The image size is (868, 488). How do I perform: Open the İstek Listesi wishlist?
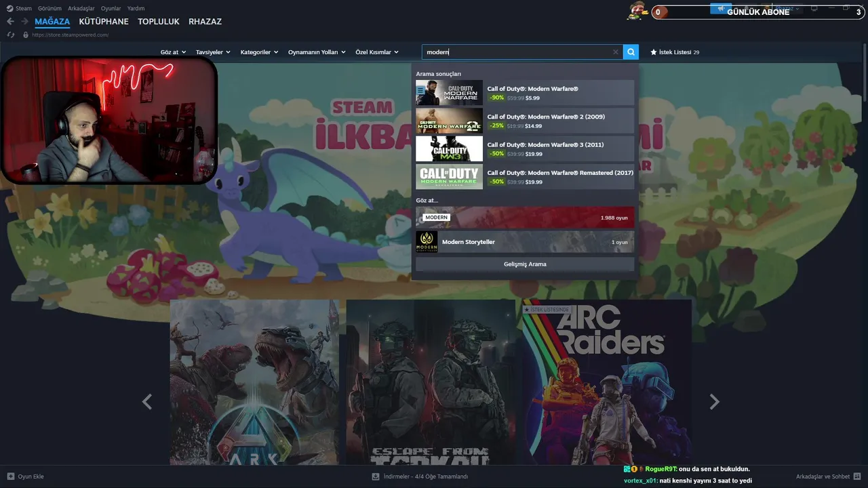click(675, 52)
